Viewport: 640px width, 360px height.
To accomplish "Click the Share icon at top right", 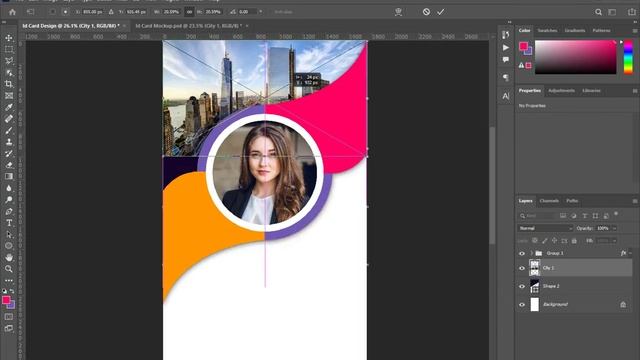I will 632,12.
